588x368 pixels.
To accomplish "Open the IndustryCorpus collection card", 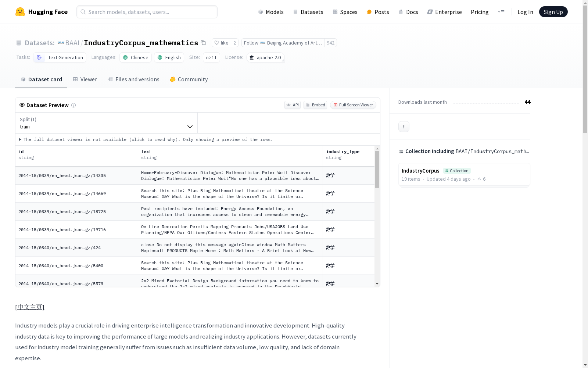I will point(464,174).
